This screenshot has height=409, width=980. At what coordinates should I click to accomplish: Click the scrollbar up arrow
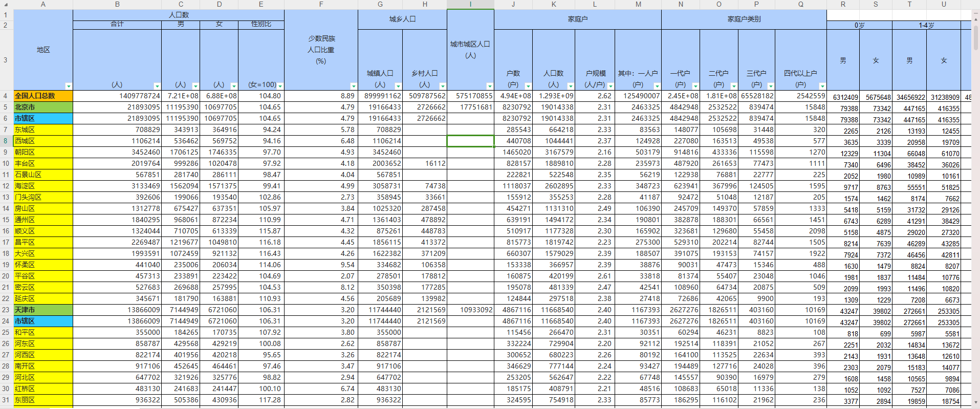point(975,18)
